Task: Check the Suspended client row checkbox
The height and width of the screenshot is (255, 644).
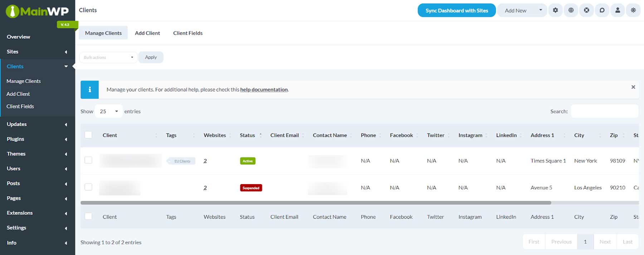Action: [88, 187]
